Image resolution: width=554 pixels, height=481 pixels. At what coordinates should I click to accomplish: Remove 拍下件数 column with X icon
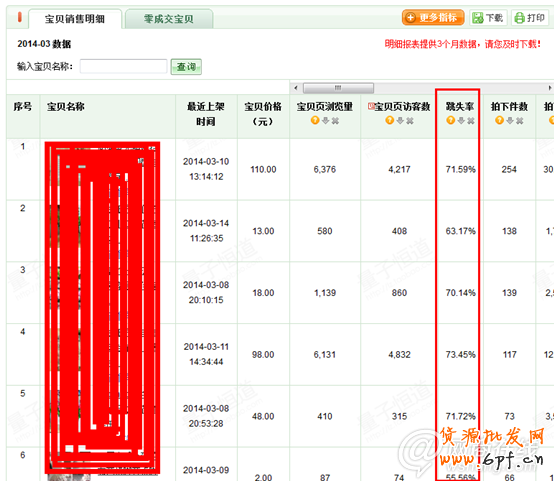520,121
